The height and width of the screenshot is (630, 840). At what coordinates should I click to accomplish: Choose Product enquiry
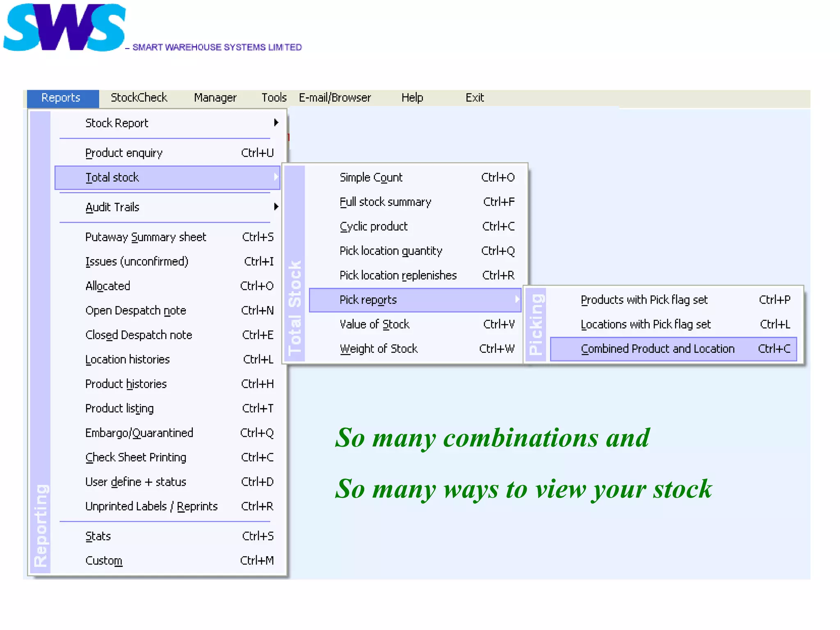point(167,153)
